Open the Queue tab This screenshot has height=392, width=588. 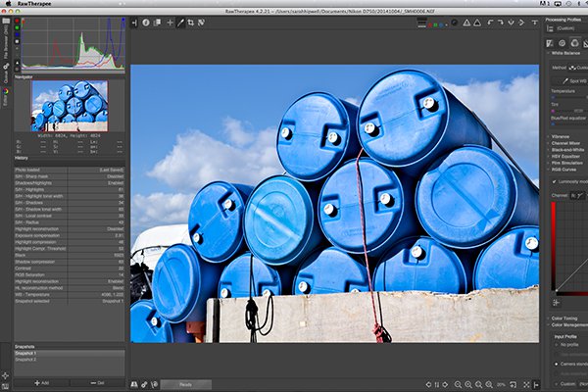6,73
